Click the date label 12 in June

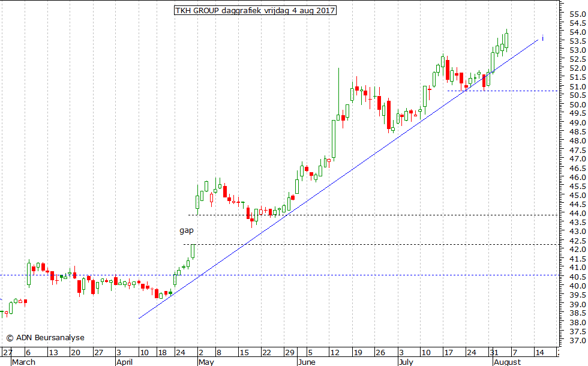pyautogui.click(x=335, y=353)
